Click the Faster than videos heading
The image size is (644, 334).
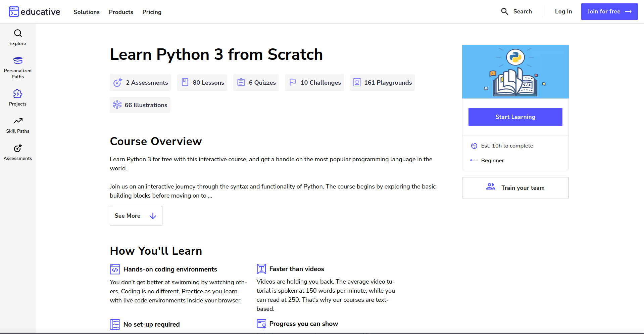tap(297, 269)
